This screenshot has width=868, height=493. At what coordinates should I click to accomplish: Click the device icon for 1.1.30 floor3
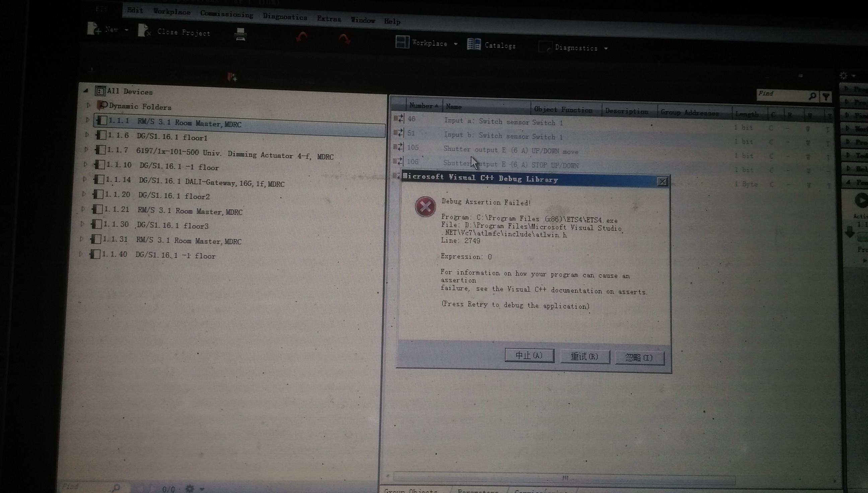click(97, 224)
